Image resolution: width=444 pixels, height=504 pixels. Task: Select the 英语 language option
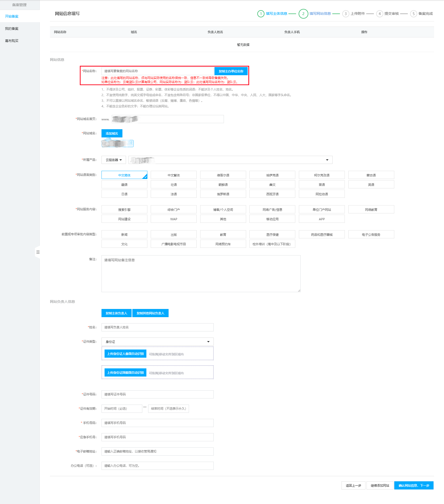371,185
